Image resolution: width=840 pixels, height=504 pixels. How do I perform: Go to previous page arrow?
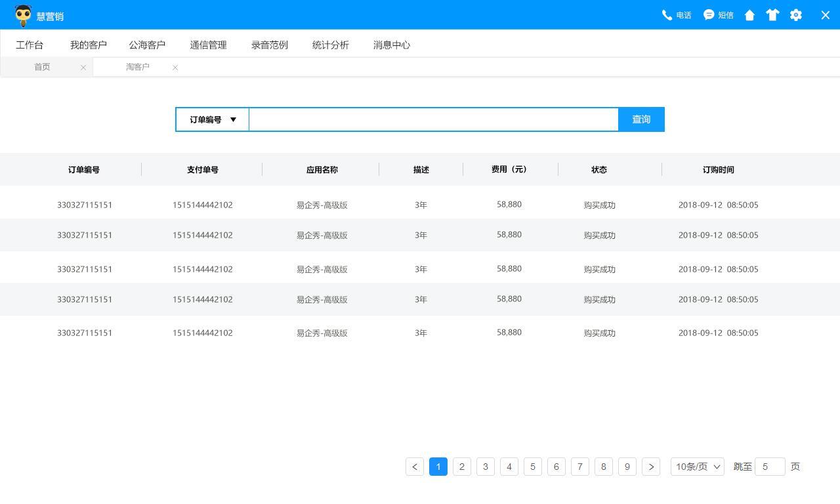(x=415, y=467)
